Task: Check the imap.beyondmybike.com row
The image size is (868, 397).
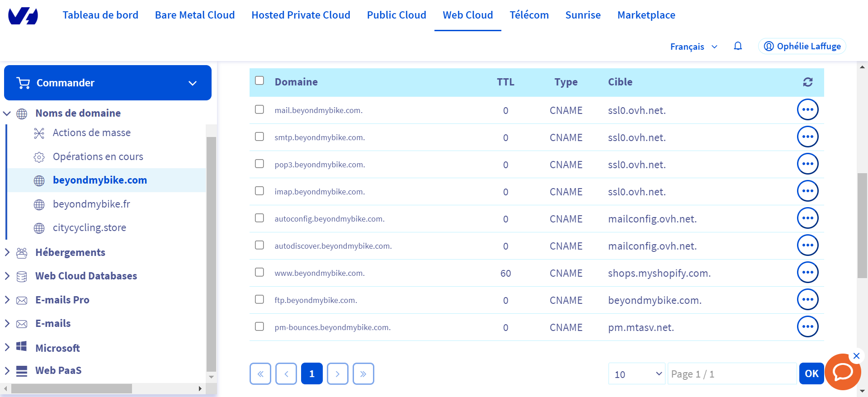Action: click(x=259, y=191)
